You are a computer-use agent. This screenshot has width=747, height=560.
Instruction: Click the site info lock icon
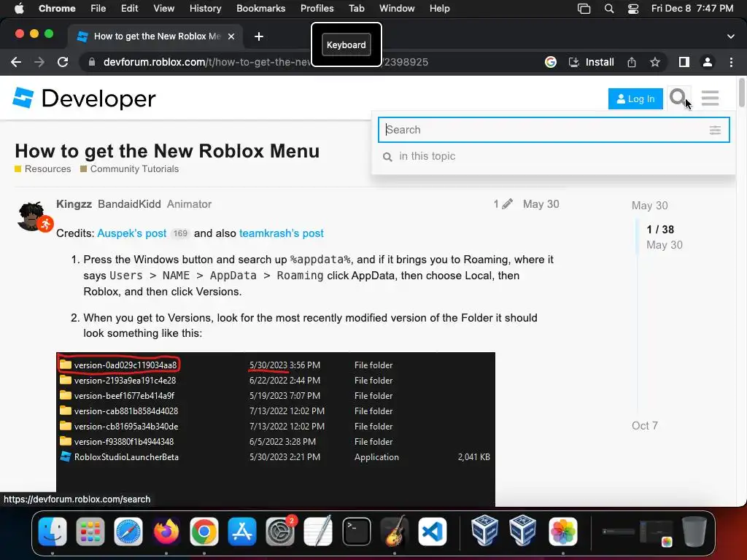pos(92,62)
